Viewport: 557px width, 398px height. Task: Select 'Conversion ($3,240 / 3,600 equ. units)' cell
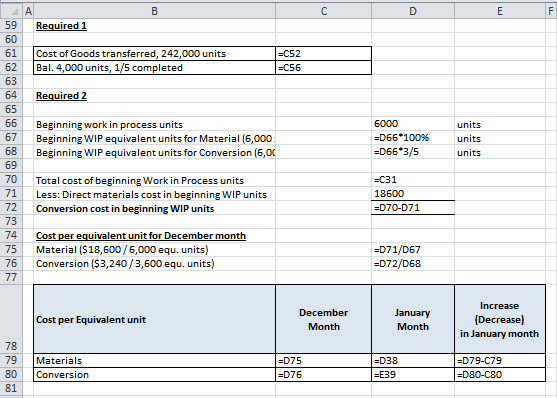[x=154, y=264]
